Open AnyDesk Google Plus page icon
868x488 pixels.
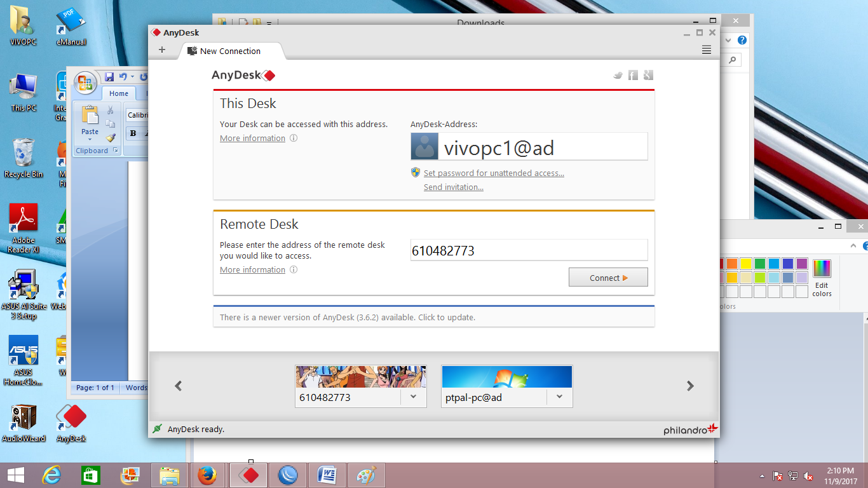point(648,75)
